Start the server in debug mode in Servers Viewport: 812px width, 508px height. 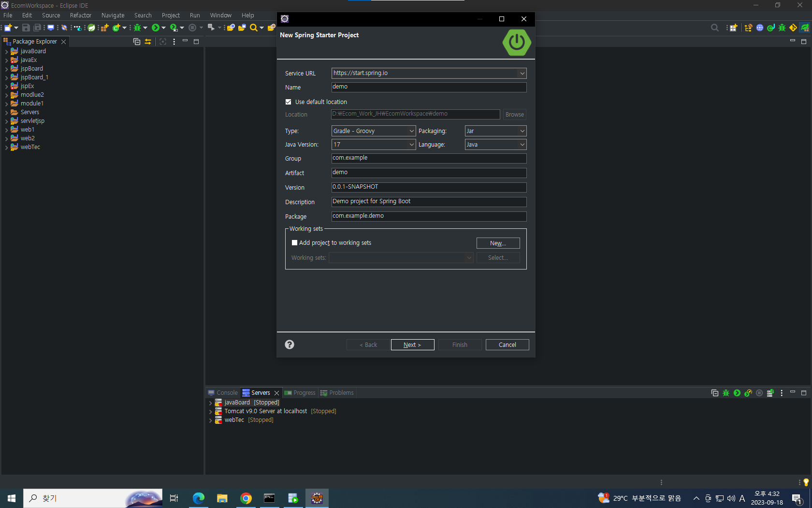coord(726,393)
